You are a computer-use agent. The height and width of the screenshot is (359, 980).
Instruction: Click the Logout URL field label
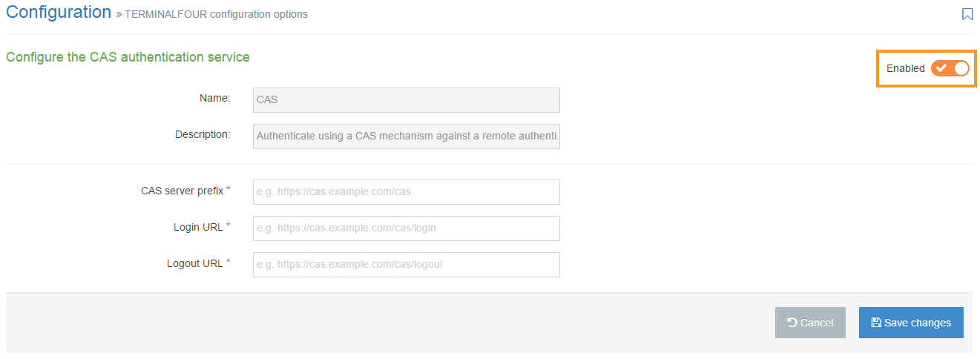[194, 263]
